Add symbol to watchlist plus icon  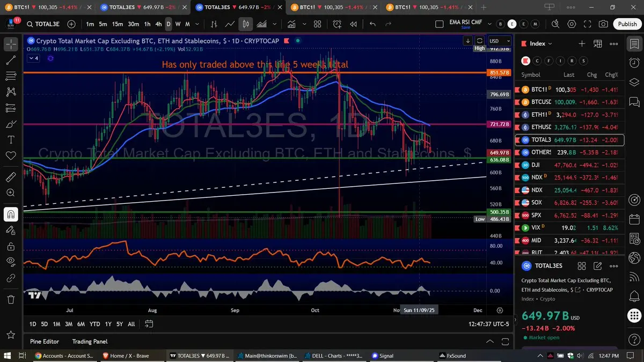click(582, 43)
